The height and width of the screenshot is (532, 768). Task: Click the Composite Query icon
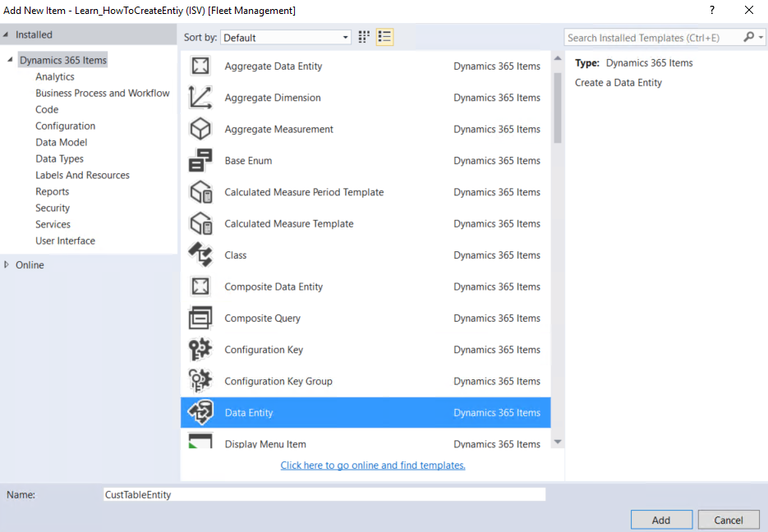tap(200, 318)
